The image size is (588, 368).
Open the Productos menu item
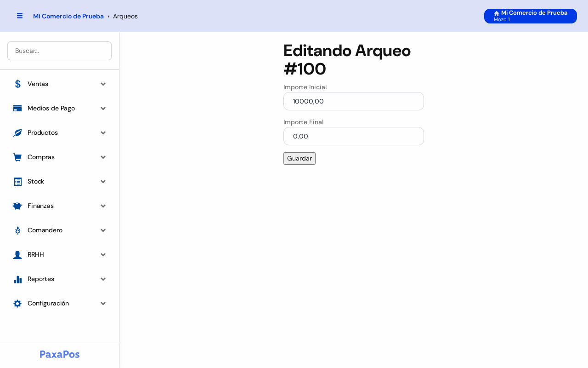pos(59,132)
